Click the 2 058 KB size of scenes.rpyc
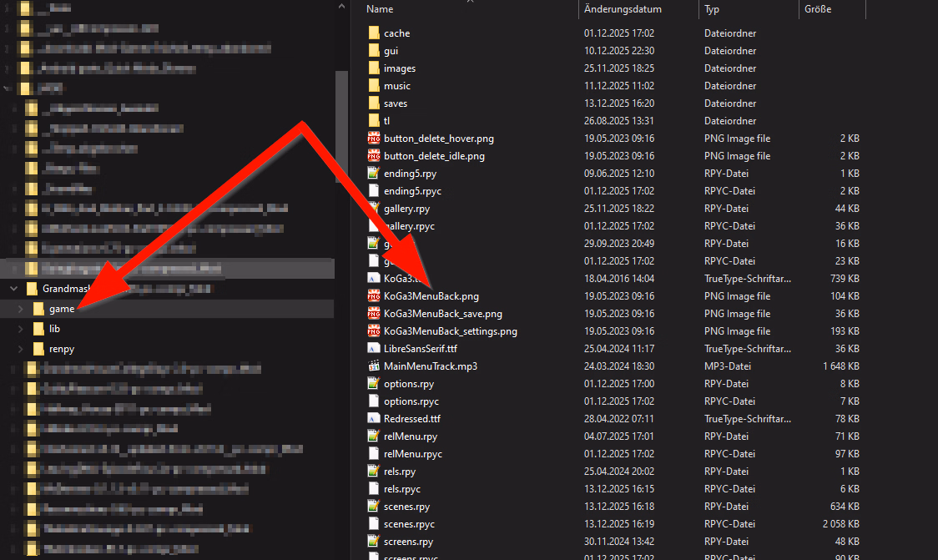This screenshot has width=938, height=560. point(841,523)
